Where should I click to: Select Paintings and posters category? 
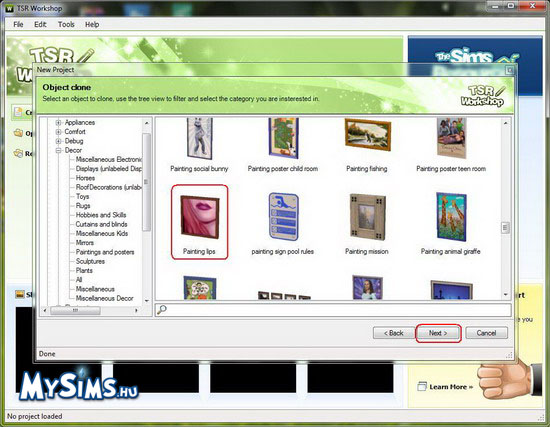pyautogui.click(x=105, y=252)
